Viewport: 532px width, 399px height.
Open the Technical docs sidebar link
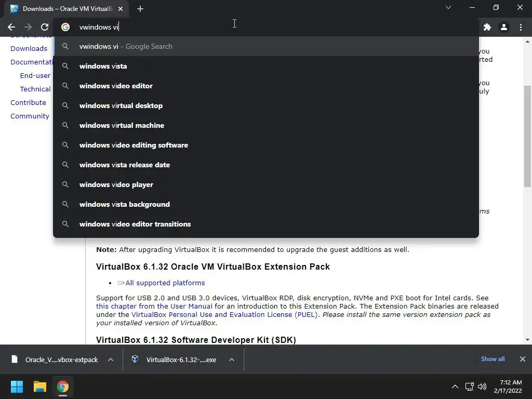tap(35, 89)
